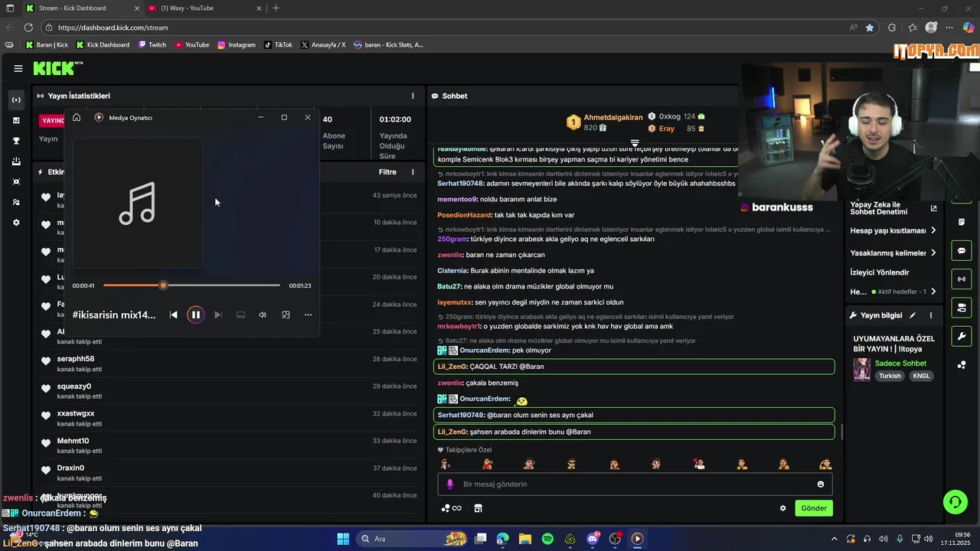
Task: Select the seraphh58 follow event
Action: point(230,364)
